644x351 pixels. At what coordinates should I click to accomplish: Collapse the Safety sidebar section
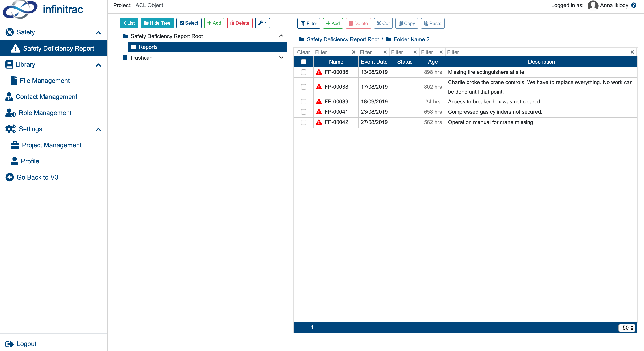tap(99, 33)
